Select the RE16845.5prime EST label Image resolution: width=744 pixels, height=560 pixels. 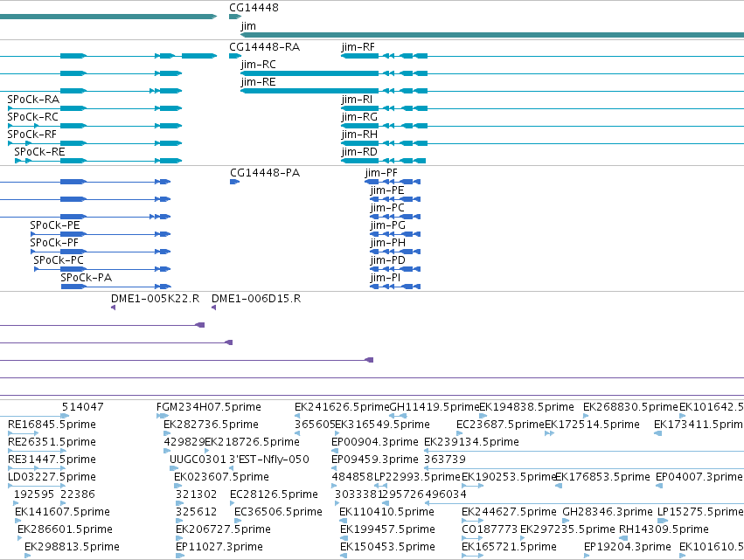52,425
